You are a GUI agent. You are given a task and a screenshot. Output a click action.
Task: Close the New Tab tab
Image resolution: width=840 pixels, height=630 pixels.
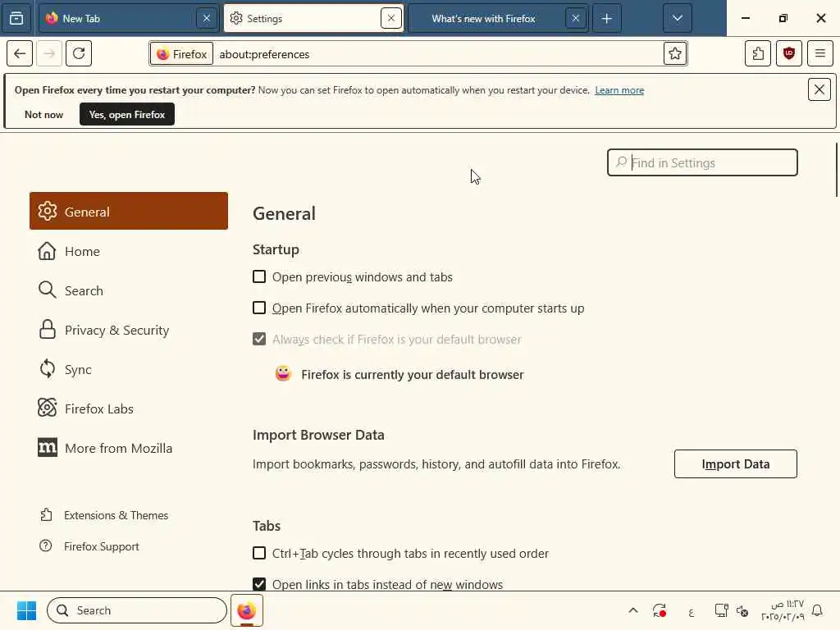coord(206,18)
